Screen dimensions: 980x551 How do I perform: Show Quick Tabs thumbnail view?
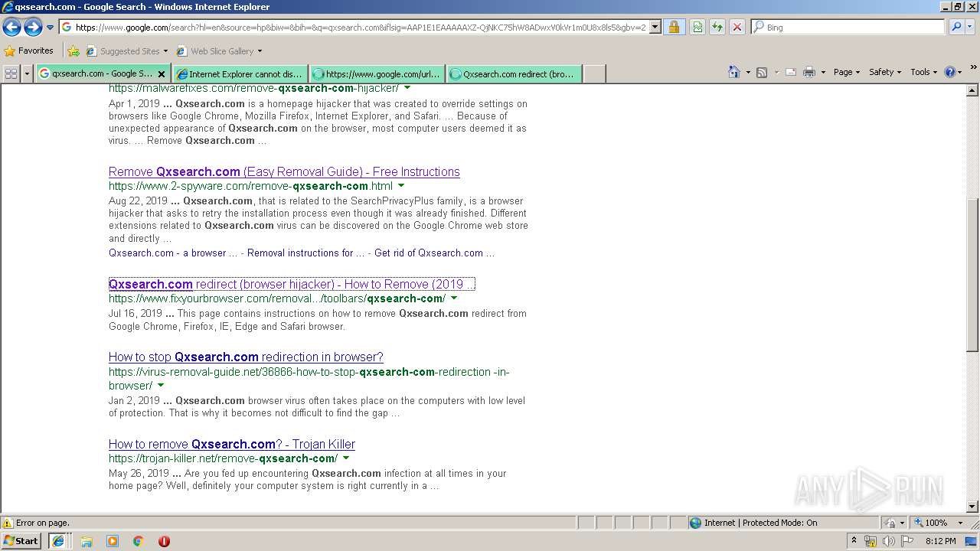tap(11, 73)
